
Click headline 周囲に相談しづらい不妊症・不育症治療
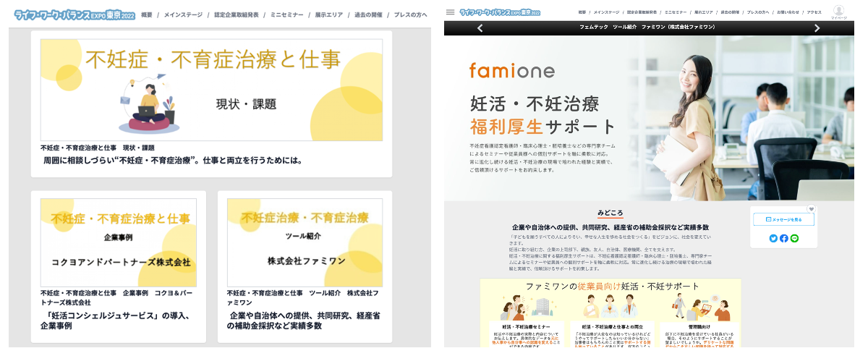point(173,161)
